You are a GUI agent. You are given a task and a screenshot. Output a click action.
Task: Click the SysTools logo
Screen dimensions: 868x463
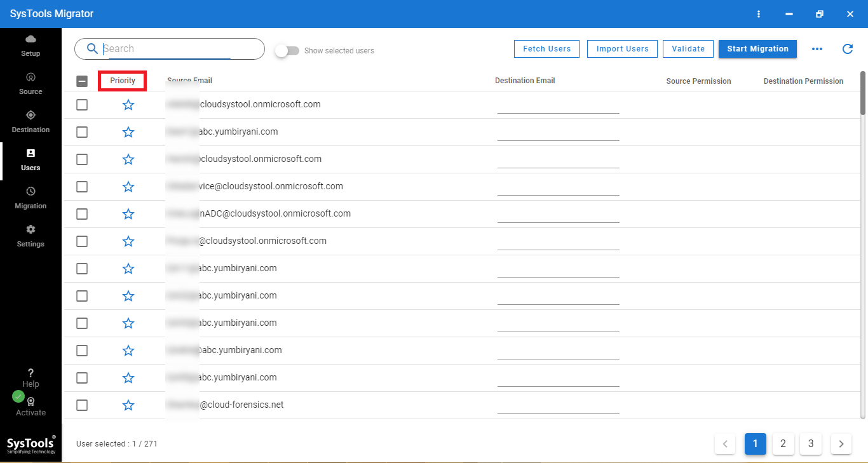(x=31, y=444)
